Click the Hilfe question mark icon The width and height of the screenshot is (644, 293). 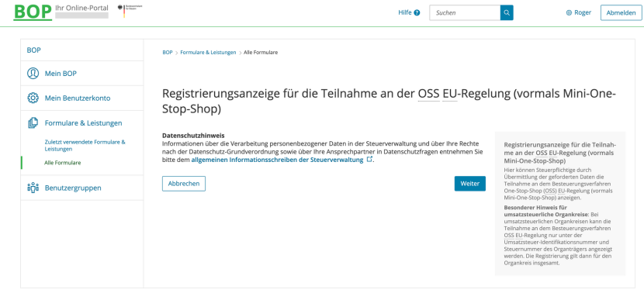click(x=417, y=12)
